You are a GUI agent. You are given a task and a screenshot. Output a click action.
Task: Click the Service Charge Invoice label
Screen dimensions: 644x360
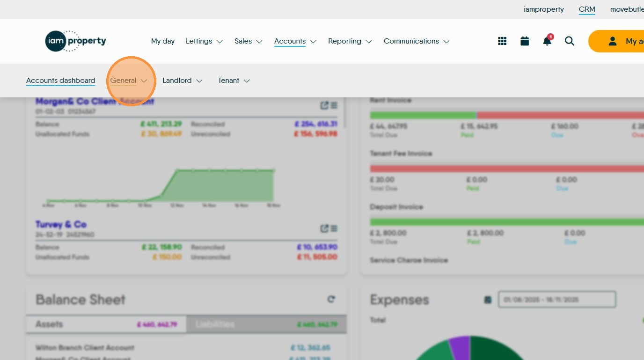pyautogui.click(x=409, y=260)
